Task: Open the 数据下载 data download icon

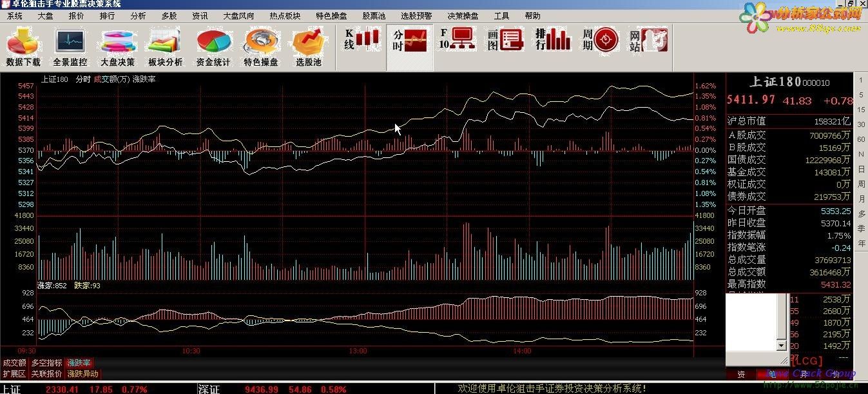Action: (x=23, y=47)
